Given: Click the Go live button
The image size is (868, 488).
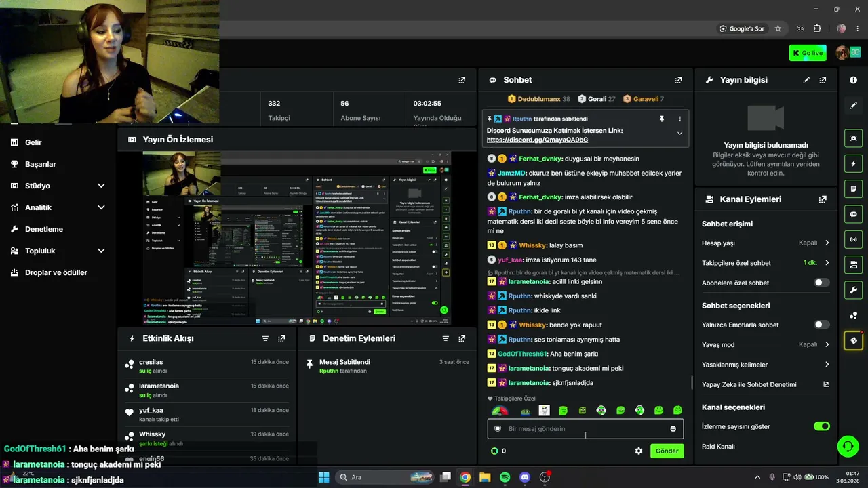Looking at the screenshot, I should coord(808,53).
